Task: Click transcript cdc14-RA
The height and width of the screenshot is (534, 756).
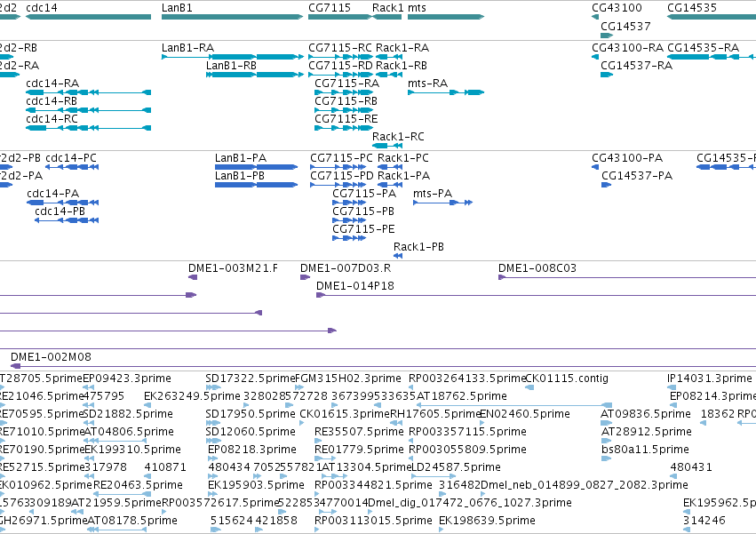Action: point(88,92)
